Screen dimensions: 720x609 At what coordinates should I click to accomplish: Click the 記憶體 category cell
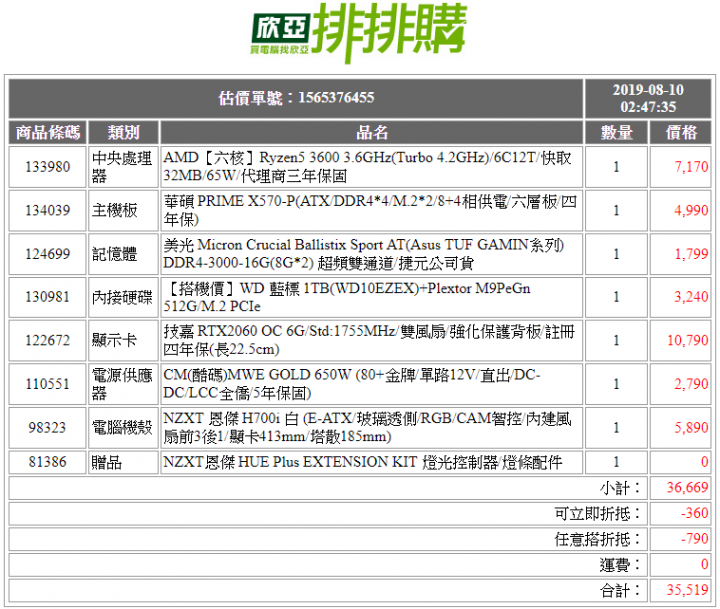pos(123,254)
